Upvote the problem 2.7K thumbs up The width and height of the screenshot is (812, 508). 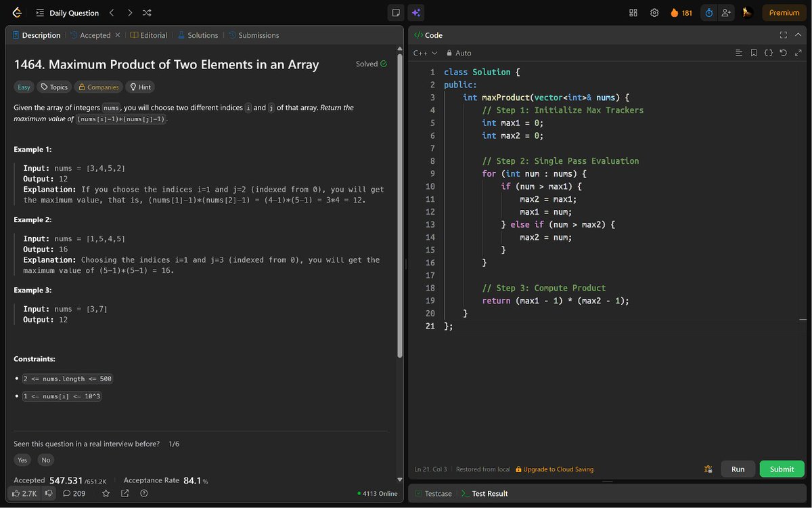click(24, 493)
